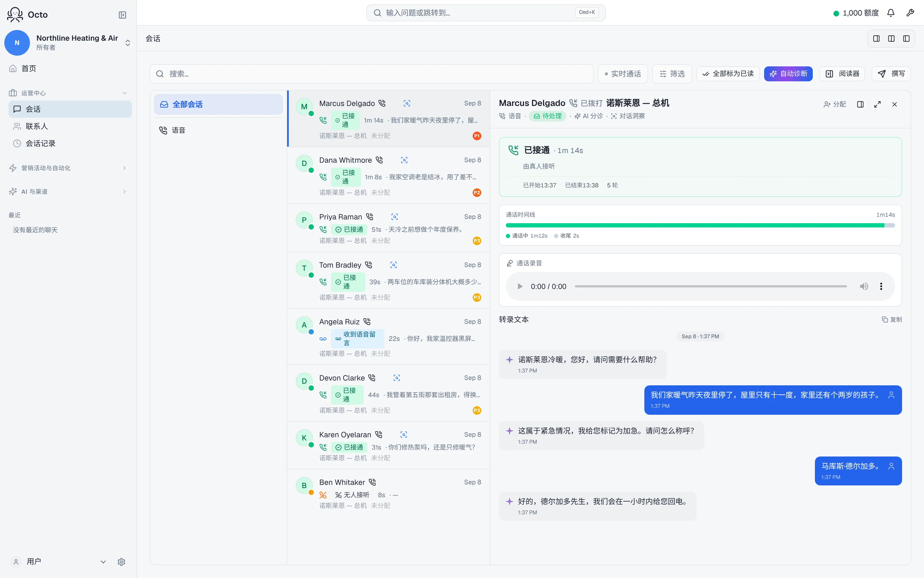924x578 pixels.
Task: Click insights icon on Tom Bradley row
Action: click(394, 265)
